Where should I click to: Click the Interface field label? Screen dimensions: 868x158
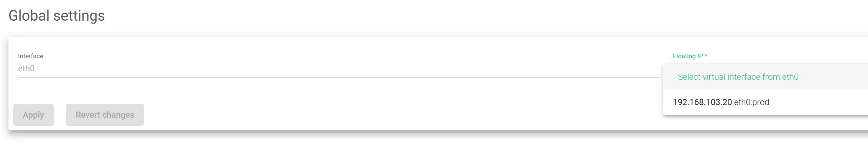31,56
